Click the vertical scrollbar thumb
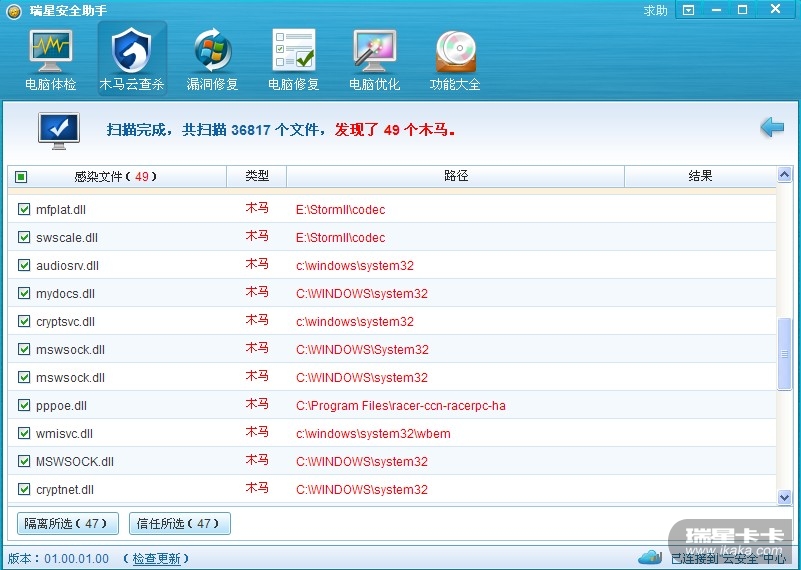This screenshot has height=570, width=801. pos(785,355)
